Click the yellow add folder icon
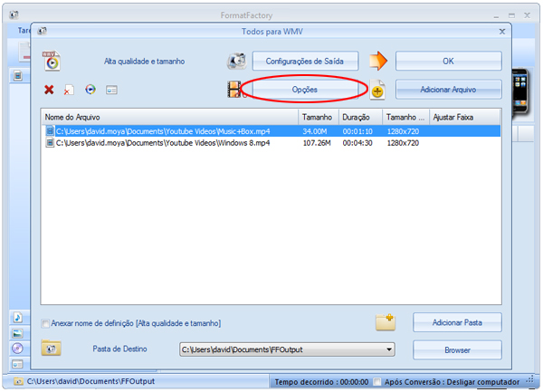543x392 pixels. pyautogui.click(x=386, y=322)
